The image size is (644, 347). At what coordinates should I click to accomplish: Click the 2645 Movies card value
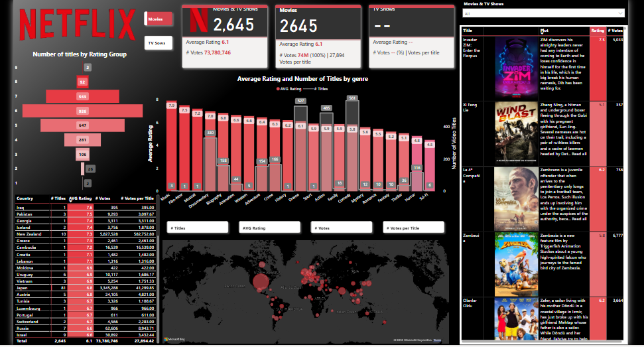click(x=298, y=27)
